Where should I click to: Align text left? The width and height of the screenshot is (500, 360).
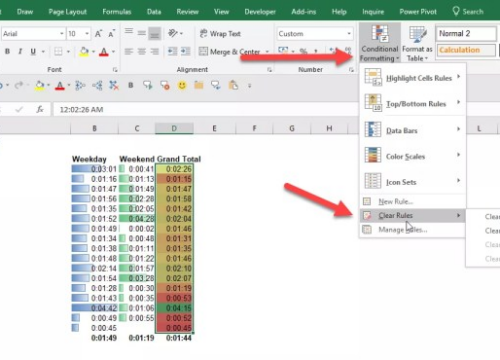[129, 51]
